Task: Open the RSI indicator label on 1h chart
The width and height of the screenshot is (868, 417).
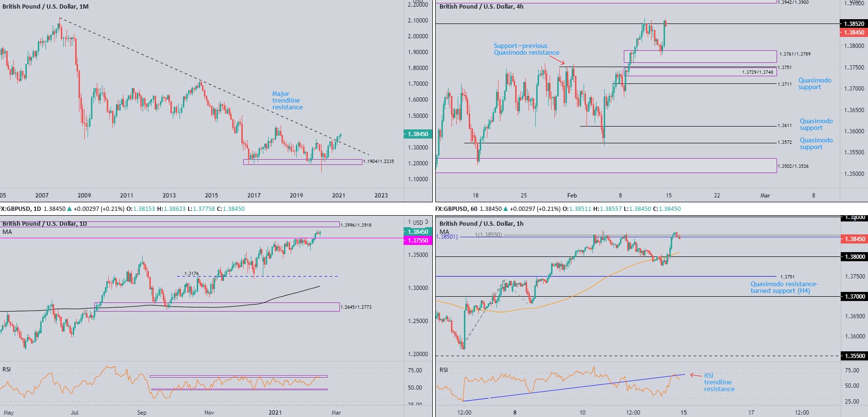Action: pyautogui.click(x=444, y=370)
